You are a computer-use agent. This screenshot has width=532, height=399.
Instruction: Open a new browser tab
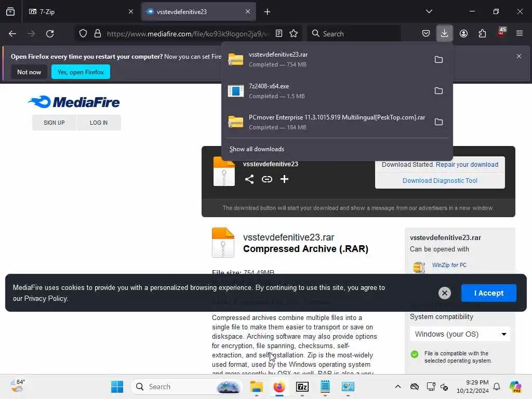pos(268,12)
